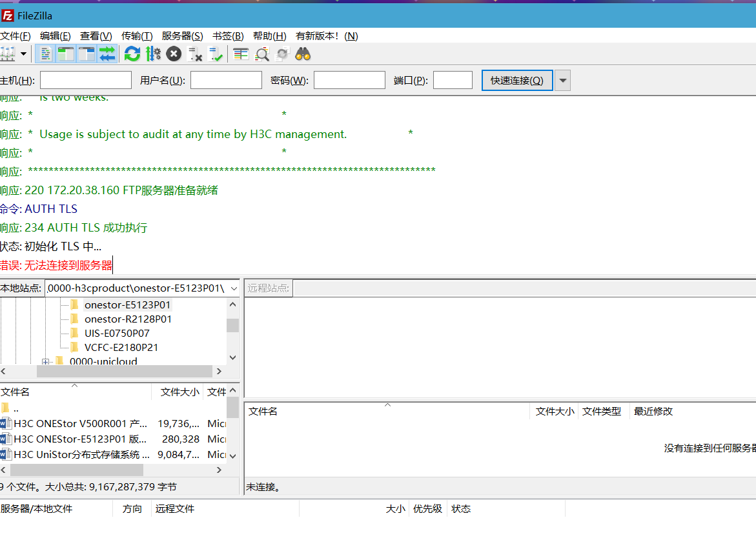Open 有新版本!(N) menu
756x549 pixels.
pos(327,36)
